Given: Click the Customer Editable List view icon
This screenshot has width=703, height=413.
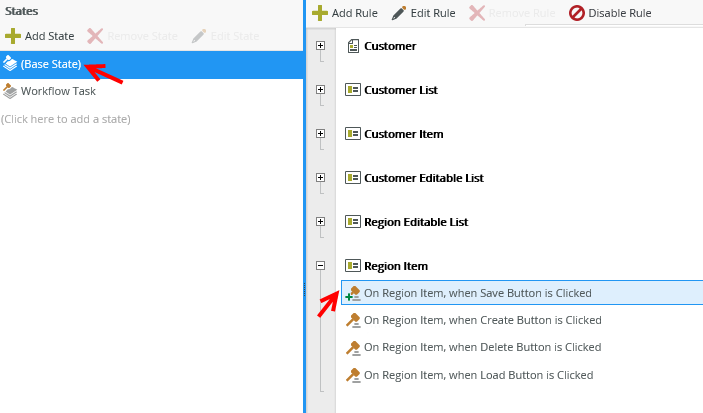Looking at the screenshot, I should (x=353, y=178).
